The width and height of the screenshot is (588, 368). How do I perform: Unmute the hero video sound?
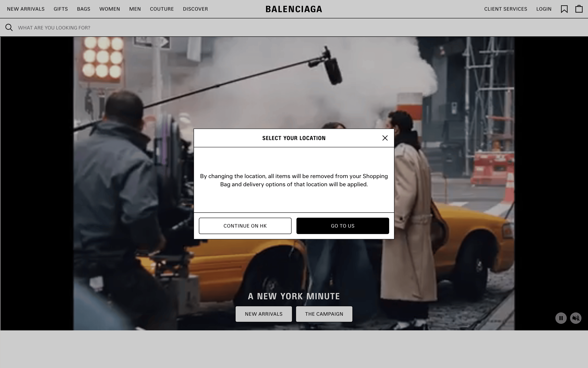576,318
